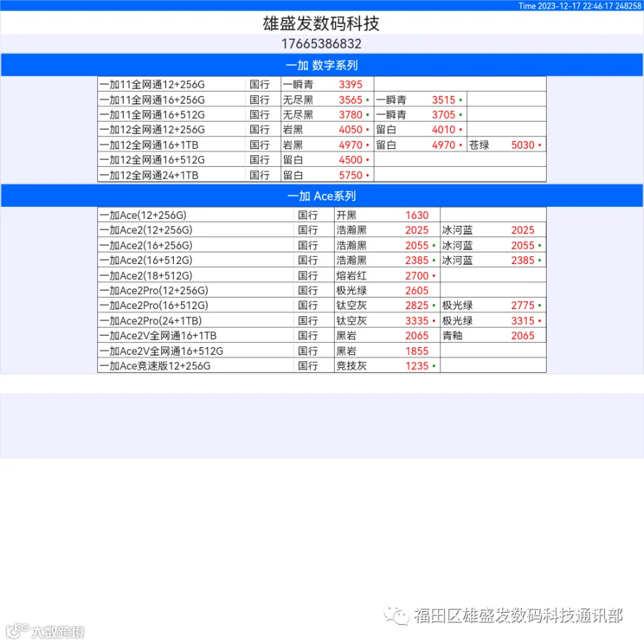This screenshot has height=644, width=644.
Task: Select the row 一加12全网通16+1TB
Action: tap(322, 145)
